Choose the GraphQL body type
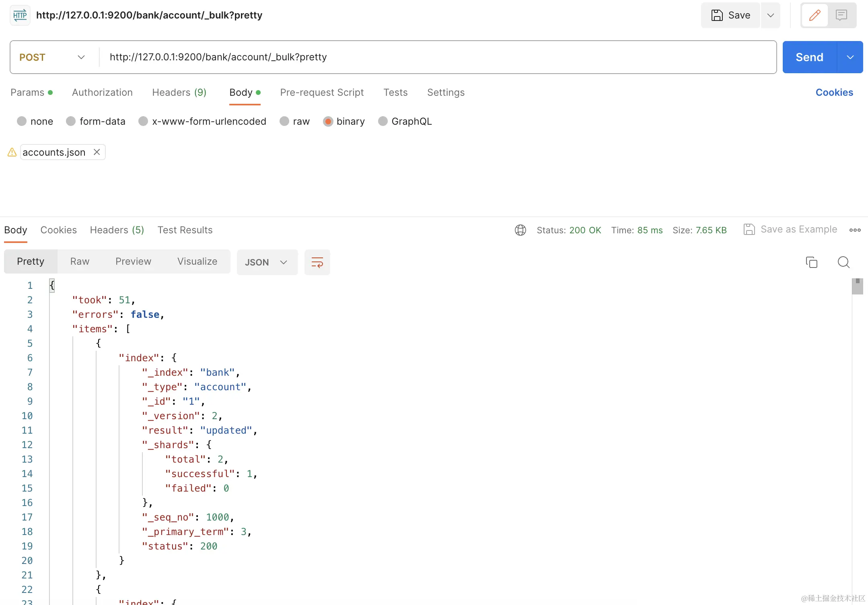The width and height of the screenshot is (868, 605). point(383,121)
